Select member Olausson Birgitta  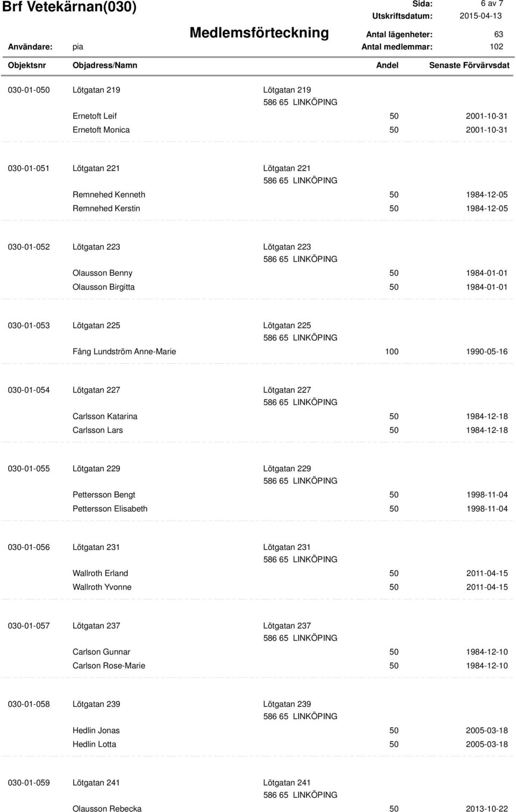coord(104,287)
